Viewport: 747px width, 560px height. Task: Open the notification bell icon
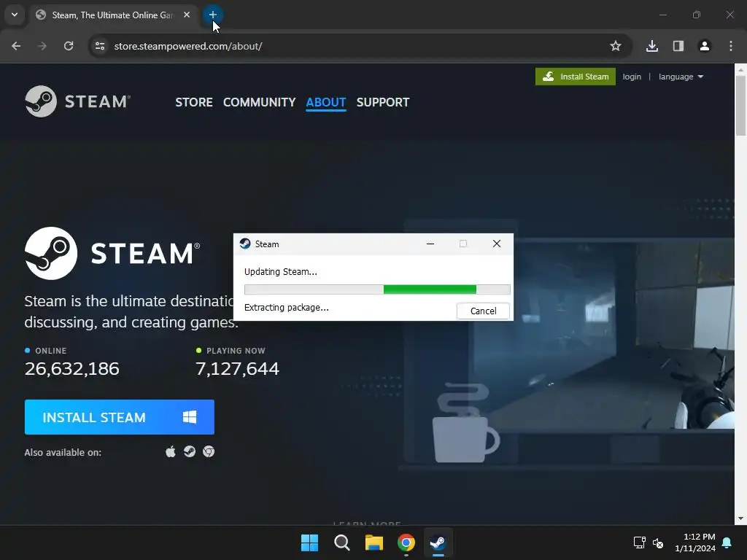tap(727, 542)
